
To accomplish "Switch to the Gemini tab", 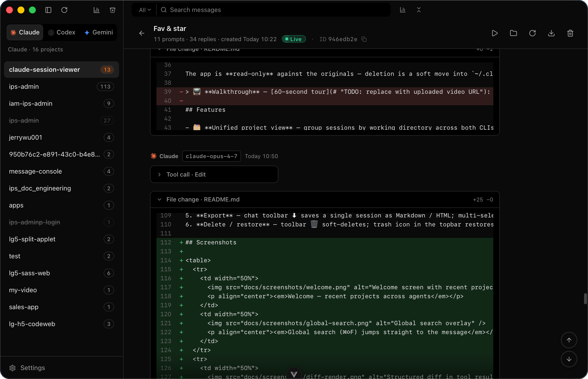I will 99,32.
